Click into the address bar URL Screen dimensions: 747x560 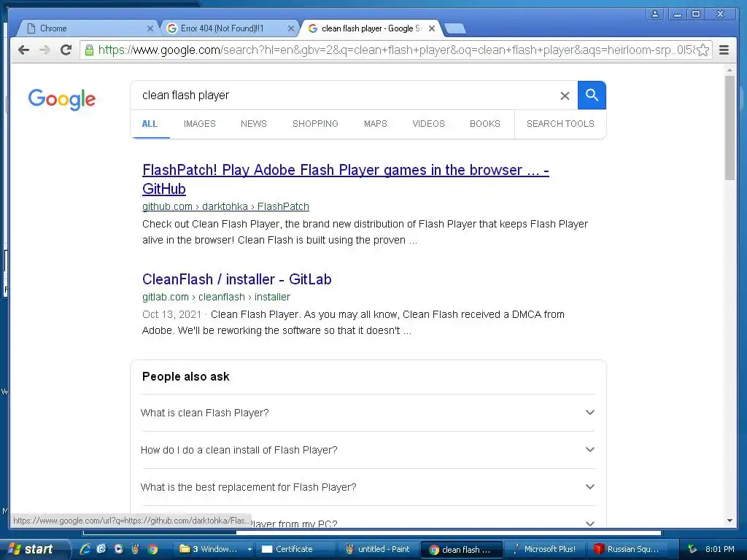[395, 50]
